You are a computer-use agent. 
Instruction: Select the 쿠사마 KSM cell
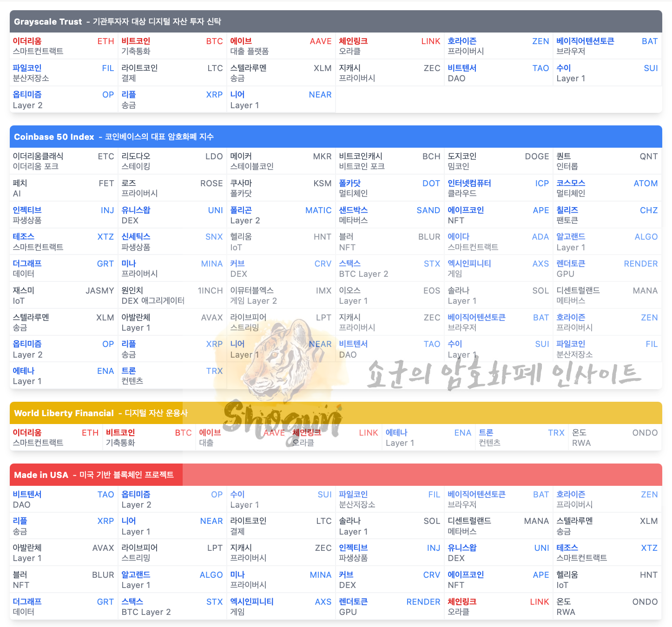coord(281,188)
